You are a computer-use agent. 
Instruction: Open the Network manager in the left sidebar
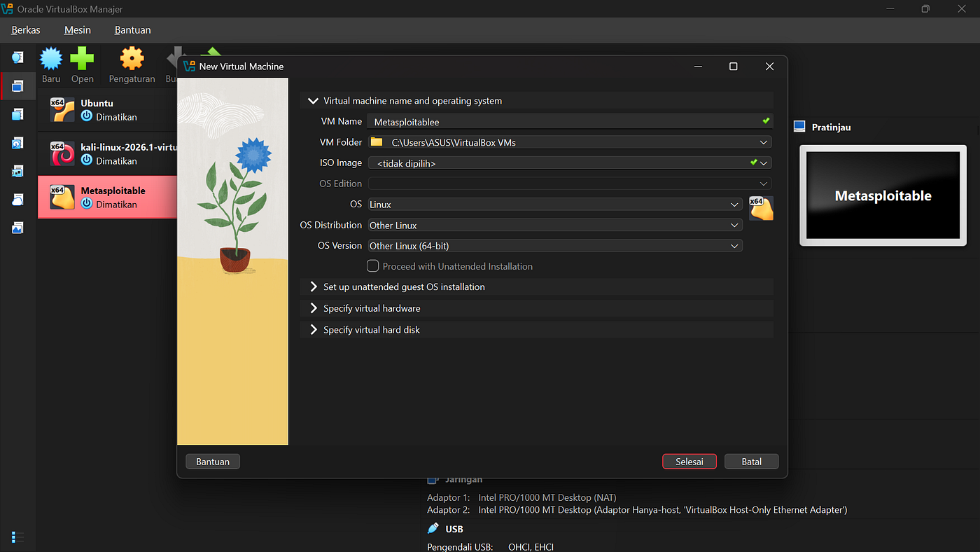coord(17,171)
